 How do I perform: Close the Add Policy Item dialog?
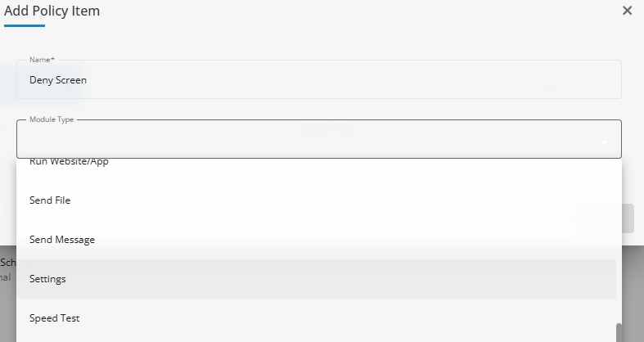pos(627,11)
